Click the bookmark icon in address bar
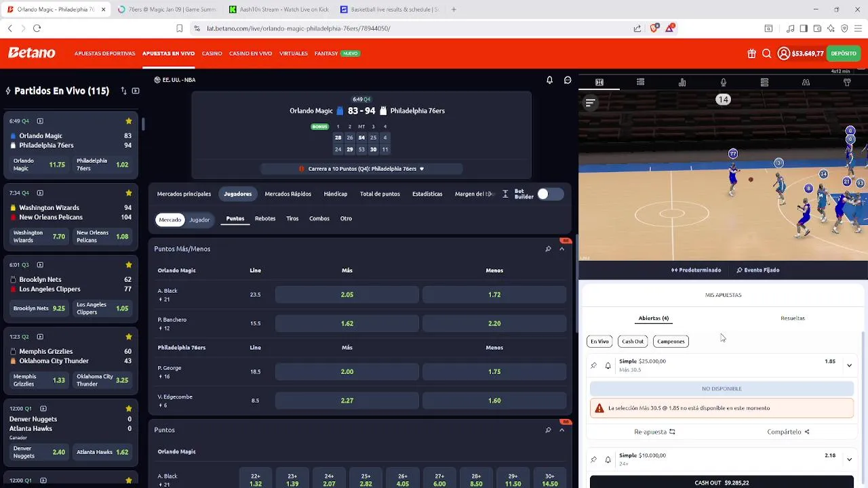The width and height of the screenshot is (868, 488). tap(179, 28)
